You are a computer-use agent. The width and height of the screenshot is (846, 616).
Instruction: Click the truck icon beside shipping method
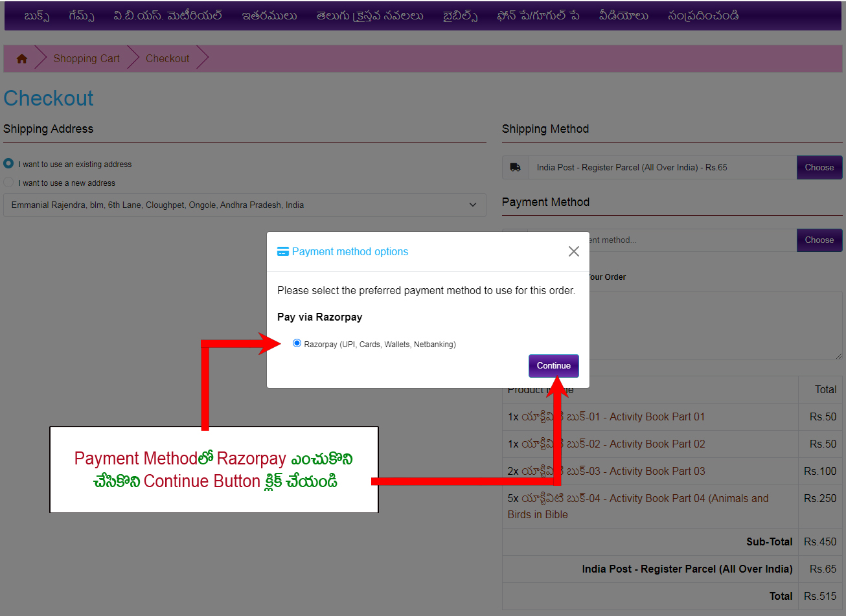click(x=516, y=167)
